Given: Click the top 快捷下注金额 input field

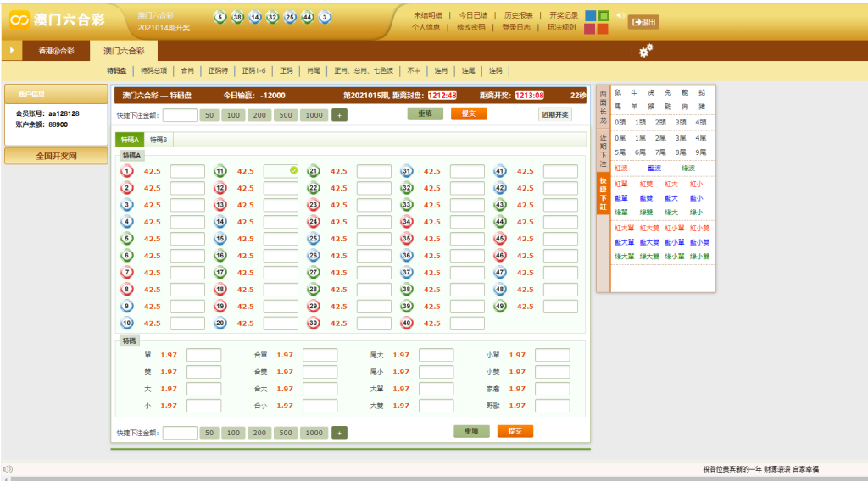Looking at the screenshot, I should tap(180, 115).
